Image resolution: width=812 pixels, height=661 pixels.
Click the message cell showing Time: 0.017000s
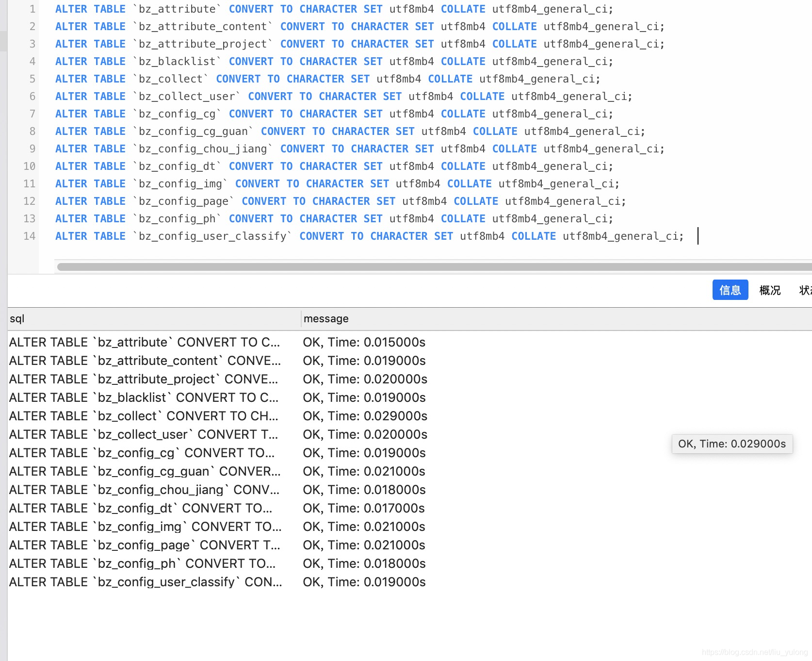pyautogui.click(x=364, y=509)
